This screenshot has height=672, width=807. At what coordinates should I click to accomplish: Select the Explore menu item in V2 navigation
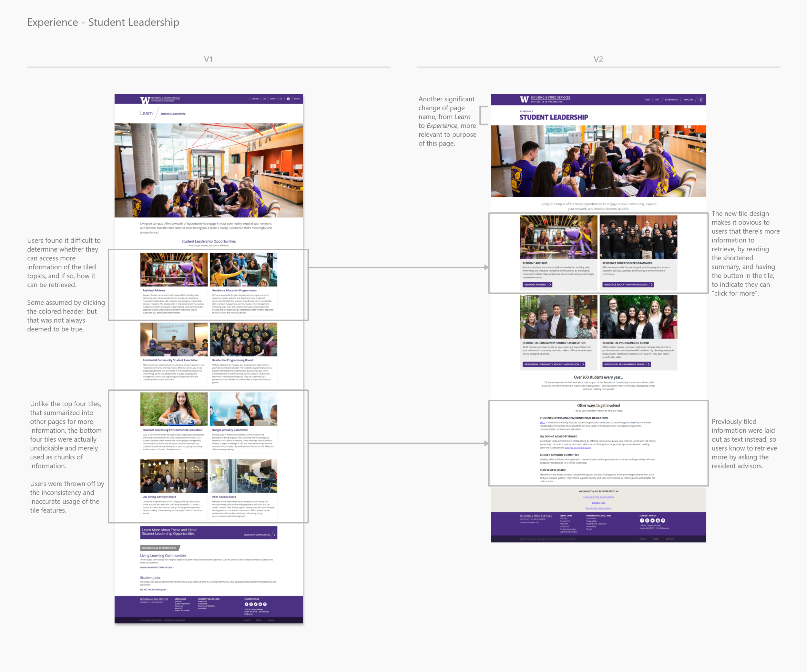click(688, 99)
